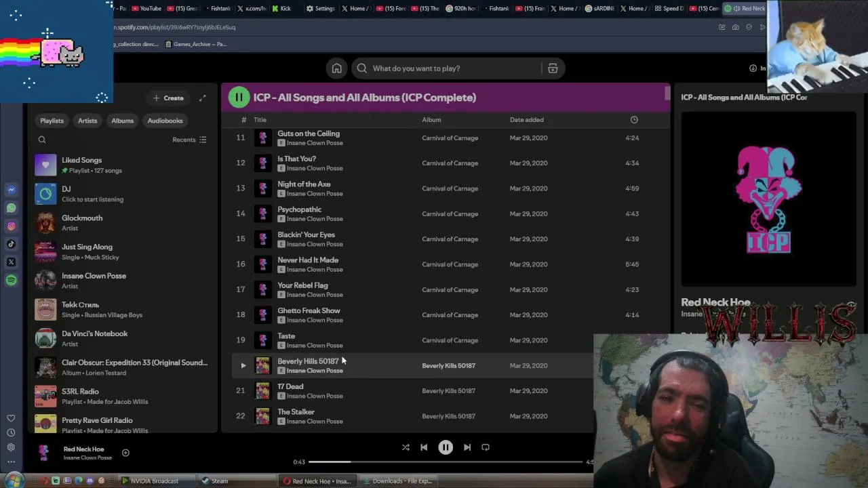Open the now-playing cover art thumbnail in the player bar

[44, 453]
